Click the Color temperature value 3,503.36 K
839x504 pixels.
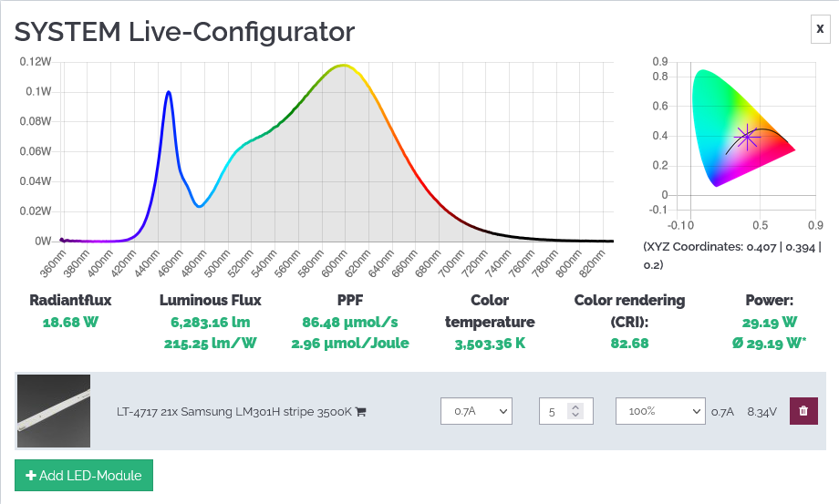point(490,344)
